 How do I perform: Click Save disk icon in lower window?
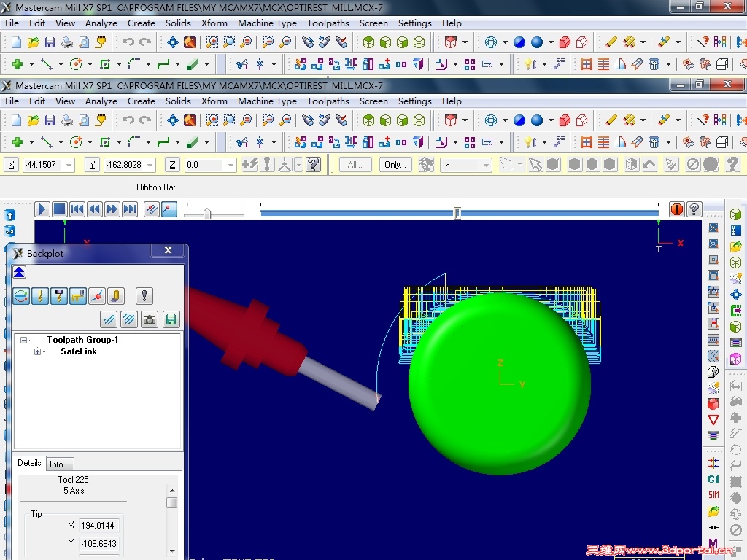point(50,120)
